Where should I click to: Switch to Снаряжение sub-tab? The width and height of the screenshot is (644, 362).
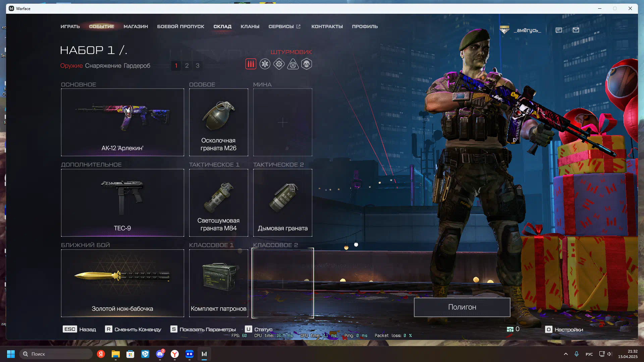tap(103, 66)
